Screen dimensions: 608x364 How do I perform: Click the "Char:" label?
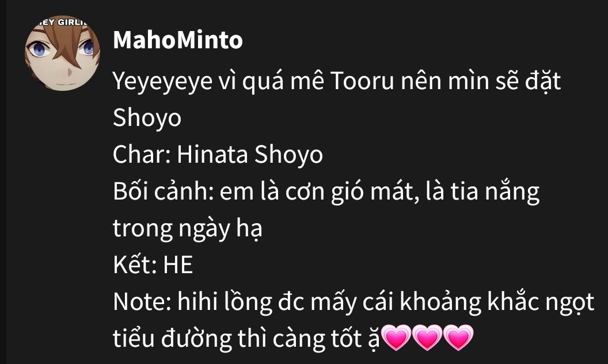[142, 155]
